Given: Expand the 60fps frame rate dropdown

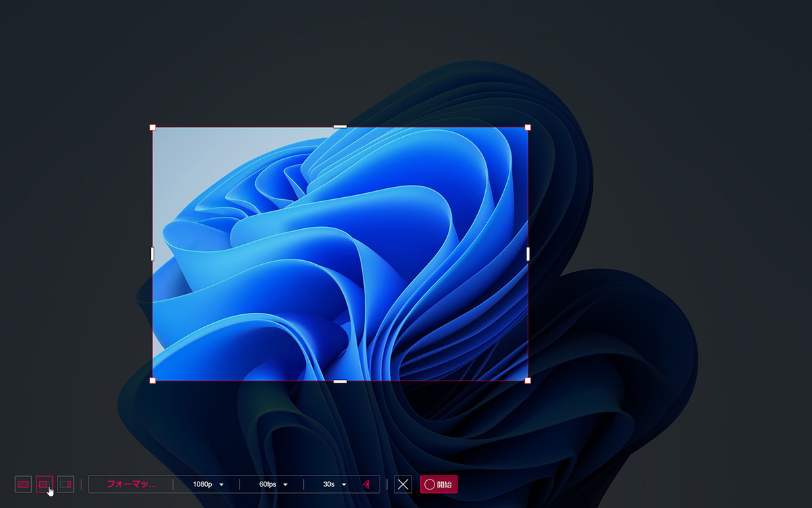Looking at the screenshot, I should tap(273, 484).
